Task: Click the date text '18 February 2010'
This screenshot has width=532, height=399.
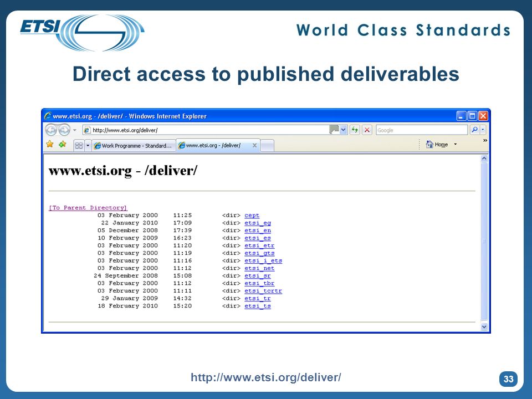Action: point(127,306)
